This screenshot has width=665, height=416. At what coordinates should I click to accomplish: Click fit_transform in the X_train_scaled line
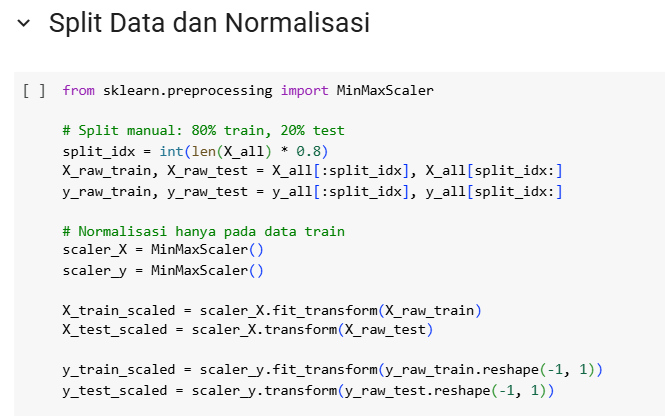(x=292, y=311)
